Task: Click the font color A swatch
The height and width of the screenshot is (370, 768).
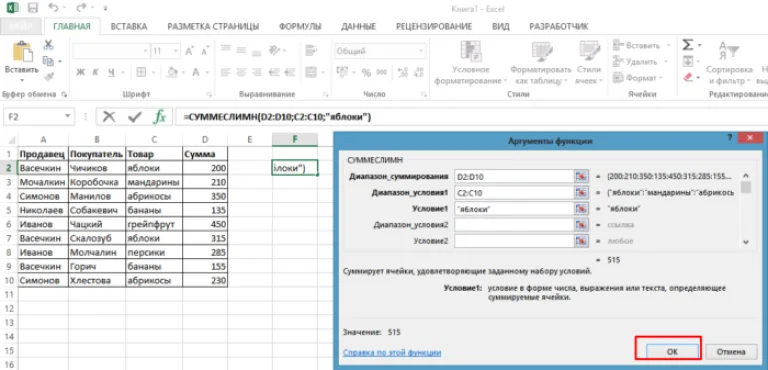Action: pos(195,73)
